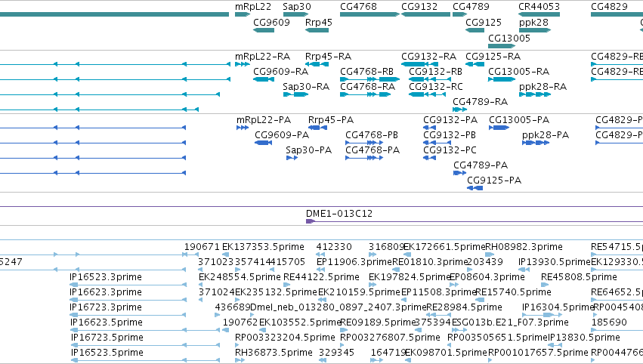Click the CG4768-PA protein label

(373, 150)
